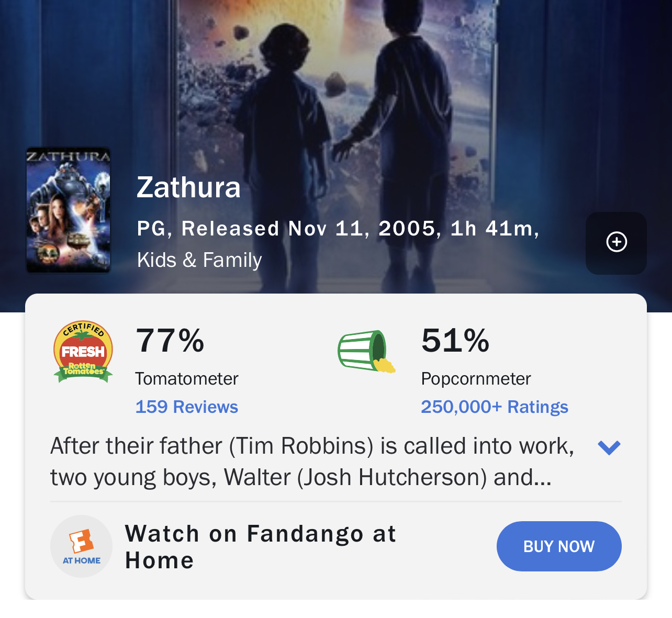672x618 pixels.
Task: Expand the movie synopsis with chevron
Action: tap(609, 447)
